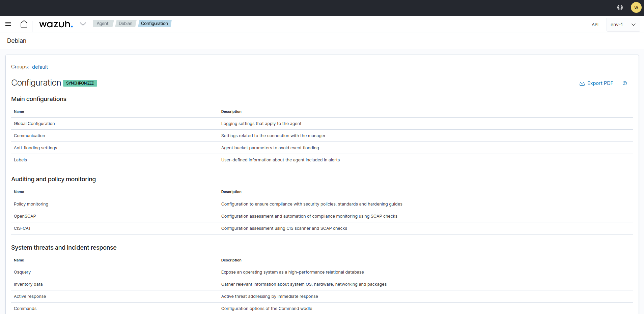Click 'Settings related to the connection with the manager'
The height and width of the screenshot is (314, 644).
(273, 136)
